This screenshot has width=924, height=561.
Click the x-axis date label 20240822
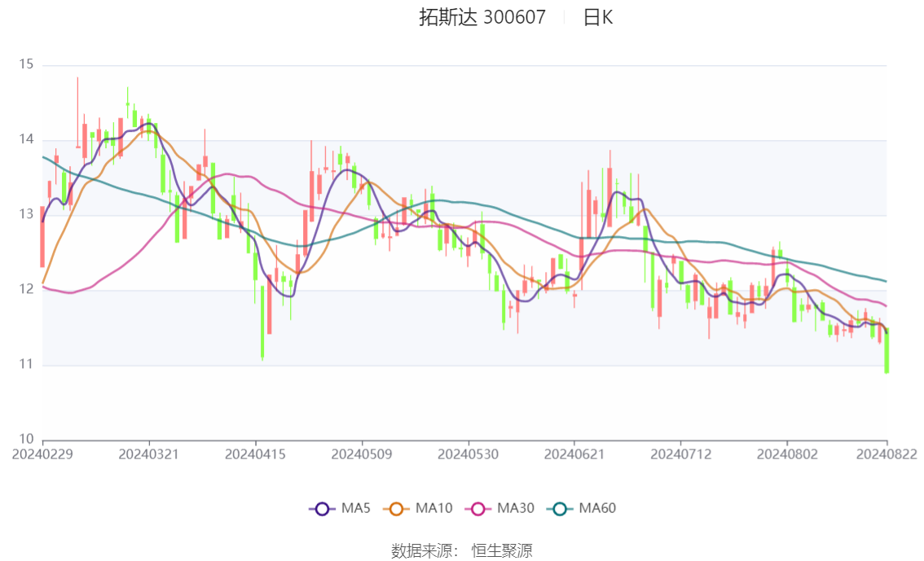[x=887, y=454]
